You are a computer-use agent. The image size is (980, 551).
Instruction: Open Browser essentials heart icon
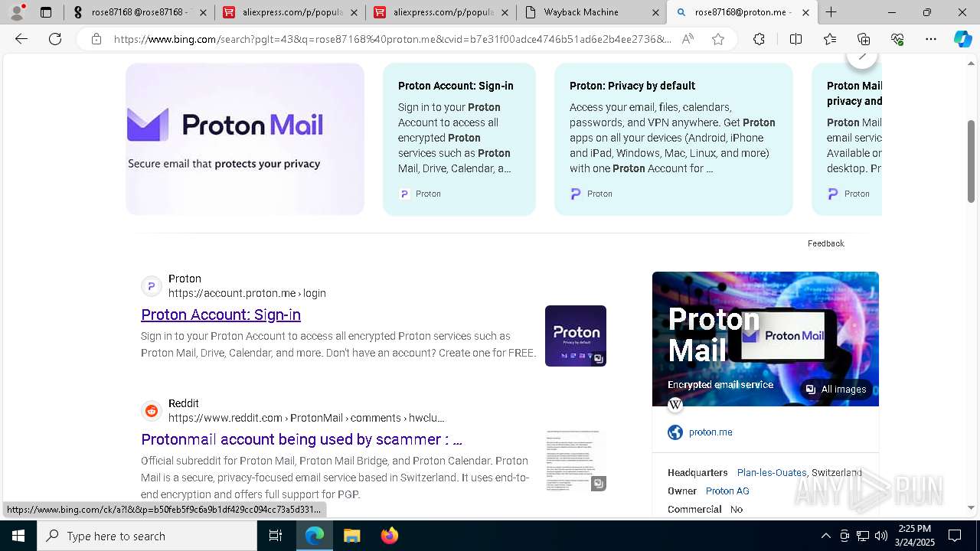point(897,39)
